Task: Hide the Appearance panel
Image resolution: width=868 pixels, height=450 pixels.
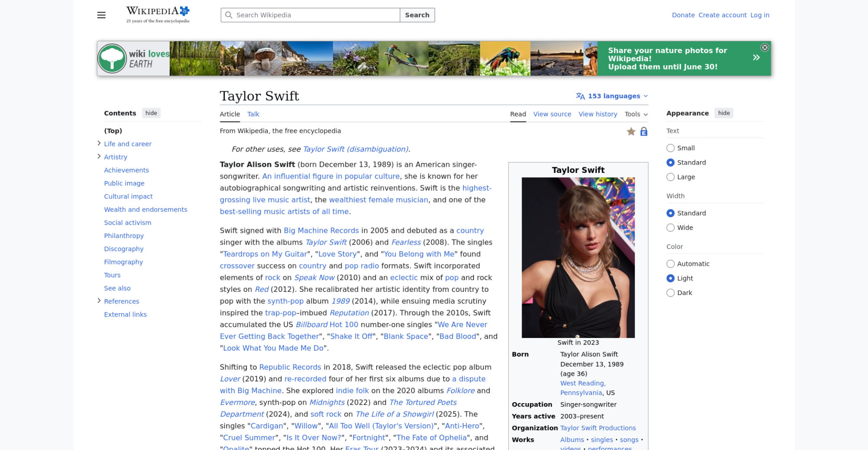Action: pos(724,113)
